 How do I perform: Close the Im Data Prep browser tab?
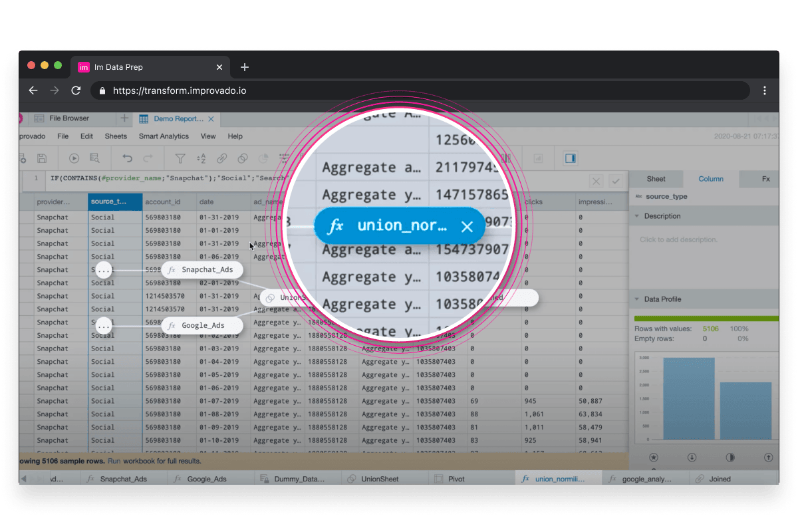(x=219, y=67)
